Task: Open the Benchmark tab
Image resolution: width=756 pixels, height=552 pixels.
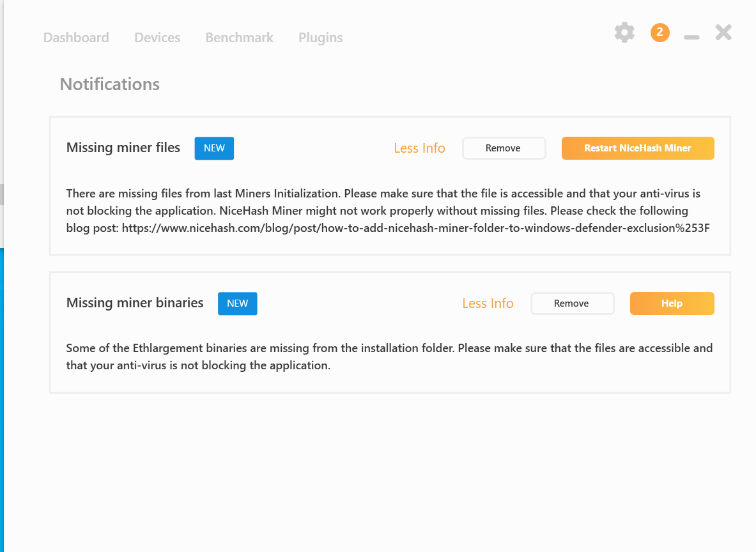Action: pos(239,38)
